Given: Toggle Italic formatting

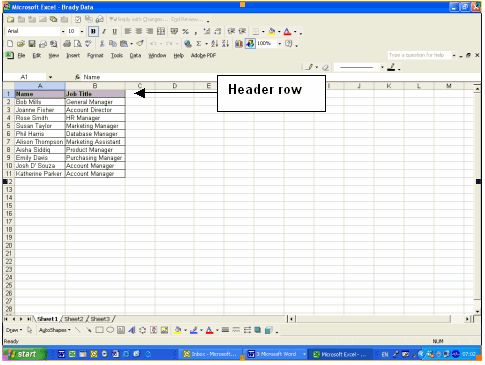Looking at the screenshot, I should [104, 32].
